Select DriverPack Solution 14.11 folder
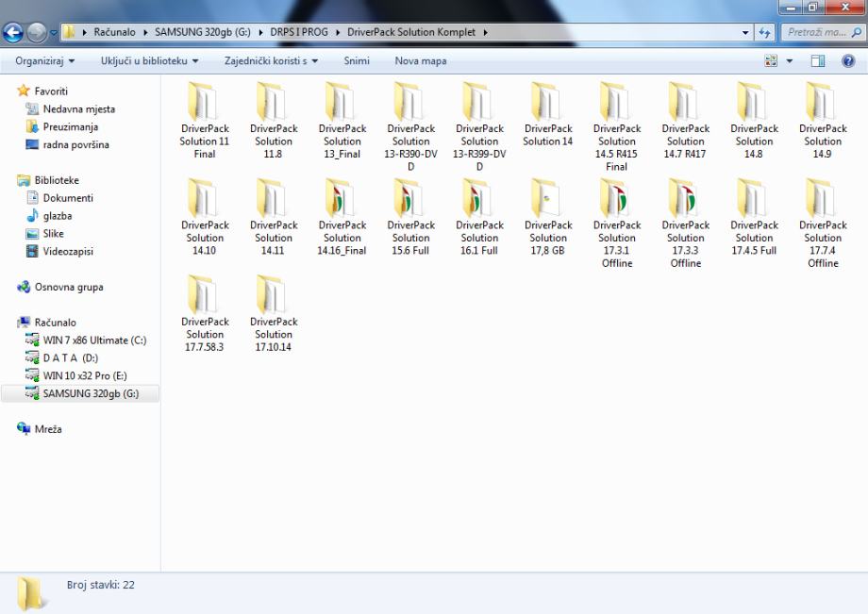 tap(273, 217)
